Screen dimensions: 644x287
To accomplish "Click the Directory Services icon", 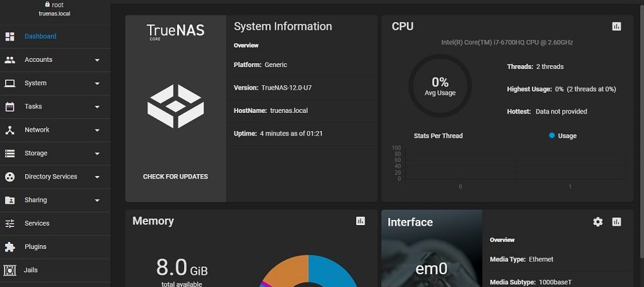I will coord(10,177).
